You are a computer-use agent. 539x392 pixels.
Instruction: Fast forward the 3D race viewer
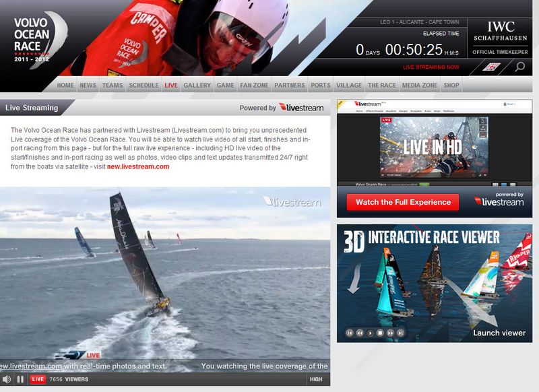(391, 333)
